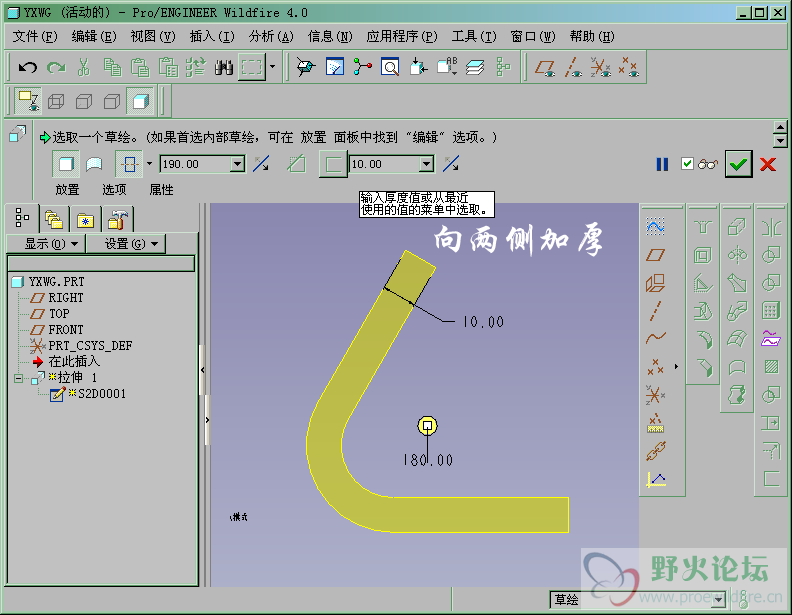Click the datum plane tool icon
Viewport: 792px width, 615px height.
click(x=655, y=255)
